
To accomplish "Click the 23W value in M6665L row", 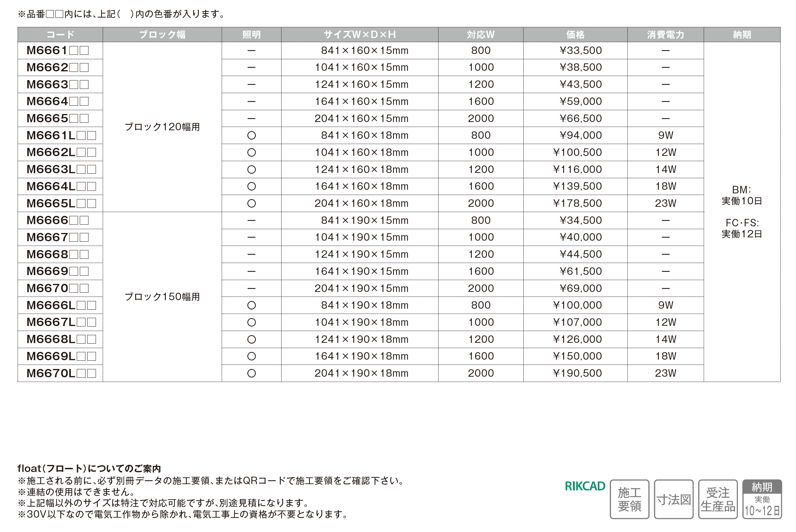I will click(x=665, y=203).
